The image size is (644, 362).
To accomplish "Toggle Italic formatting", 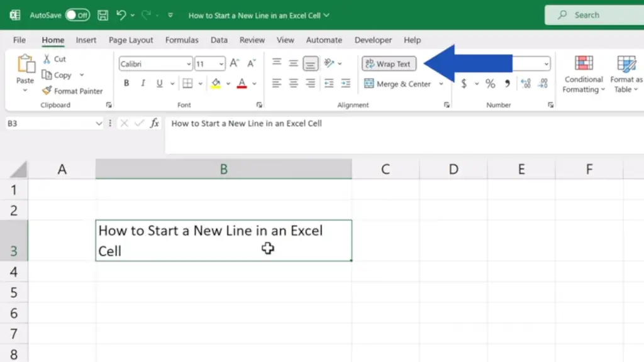I will 143,84.
